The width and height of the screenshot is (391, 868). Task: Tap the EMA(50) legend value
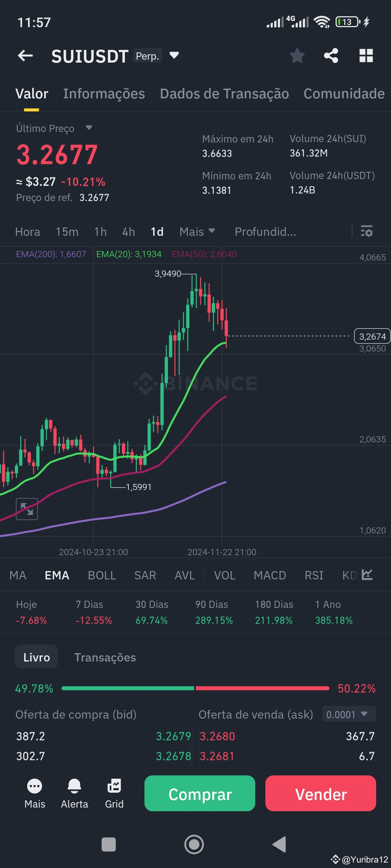tap(204, 254)
